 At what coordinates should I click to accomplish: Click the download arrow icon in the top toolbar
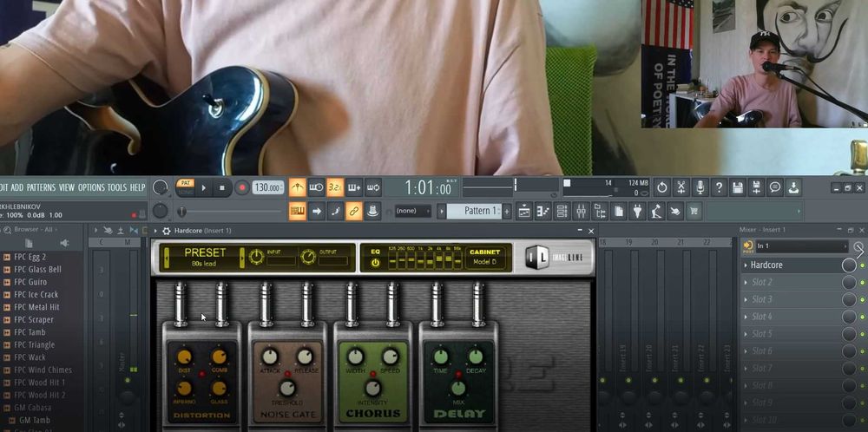point(794,187)
